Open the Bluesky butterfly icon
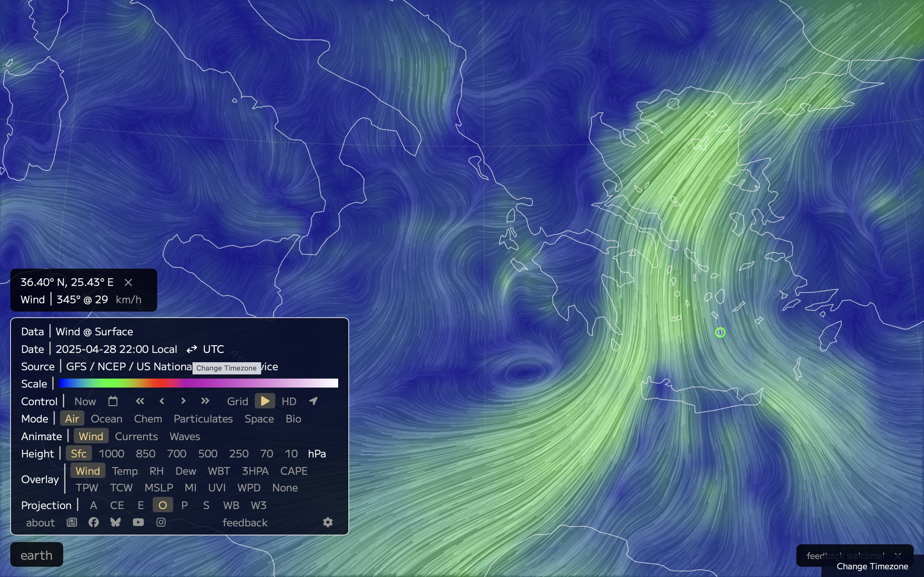 point(115,523)
